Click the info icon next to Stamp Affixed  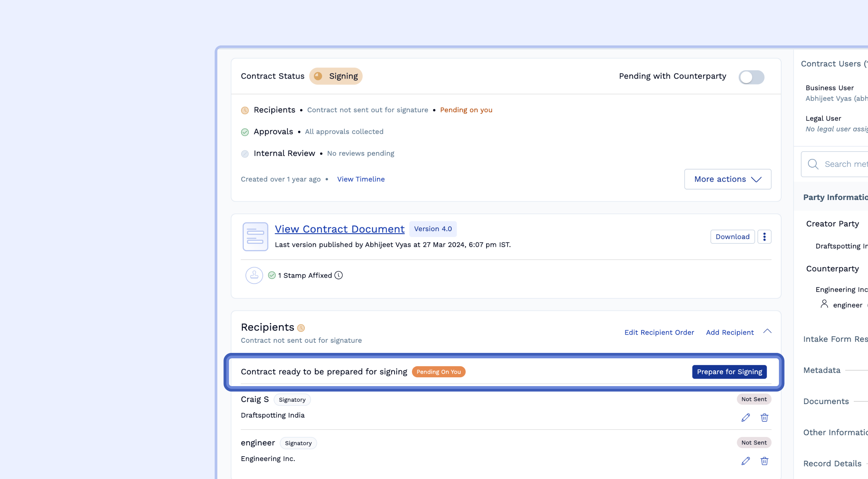338,275
